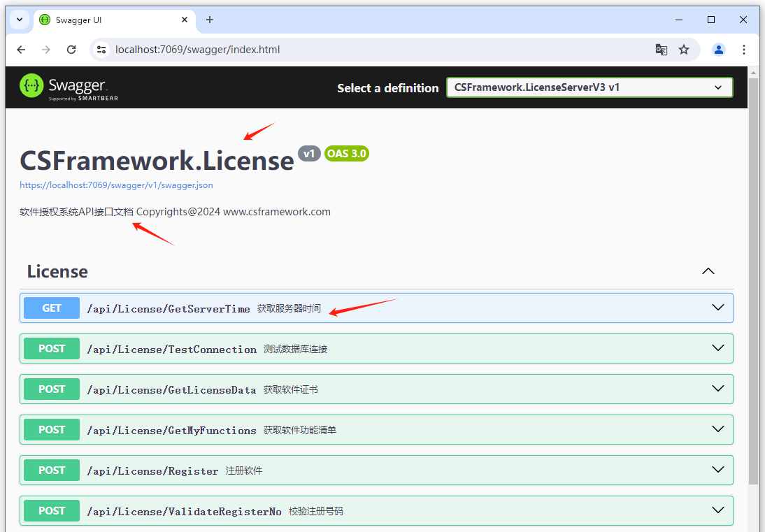
Task: Click the 测试数据库连接 description
Action: (295, 349)
